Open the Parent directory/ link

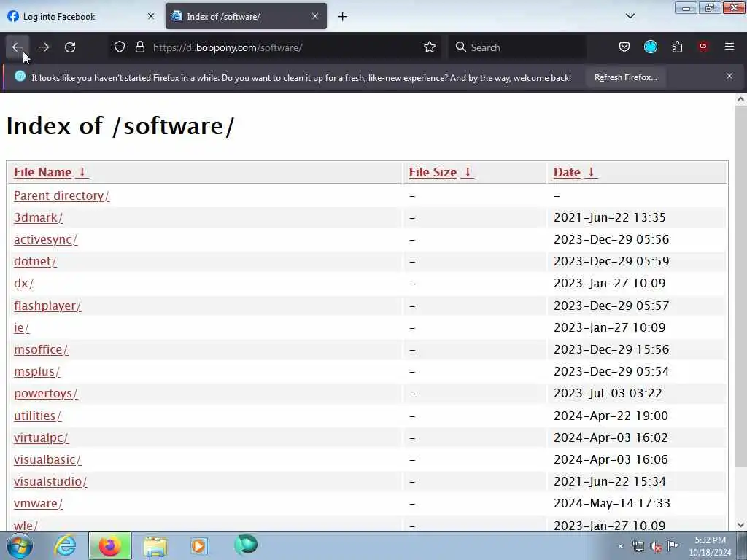(x=61, y=195)
